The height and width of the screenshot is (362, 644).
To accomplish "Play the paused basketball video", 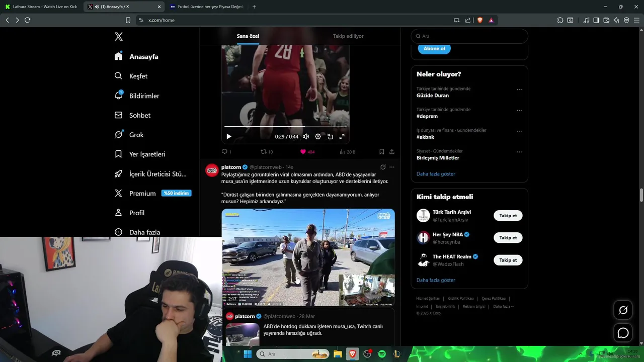I will click(x=229, y=136).
